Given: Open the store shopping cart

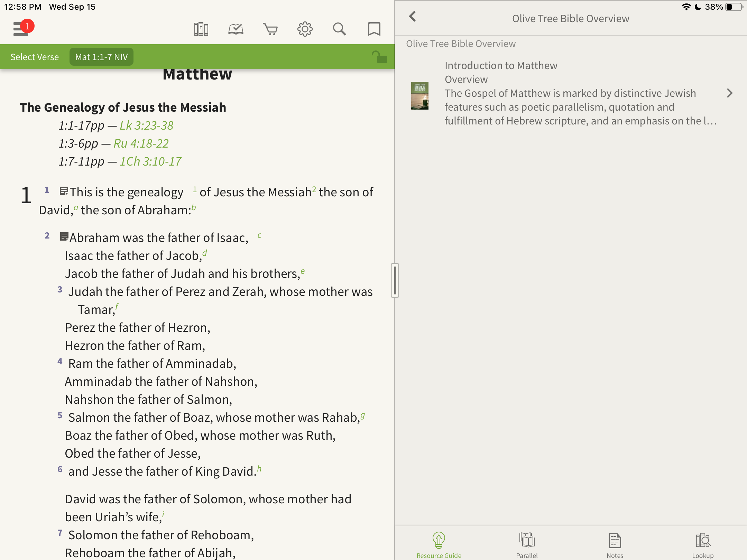Looking at the screenshot, I should click(x=270, y=29).
